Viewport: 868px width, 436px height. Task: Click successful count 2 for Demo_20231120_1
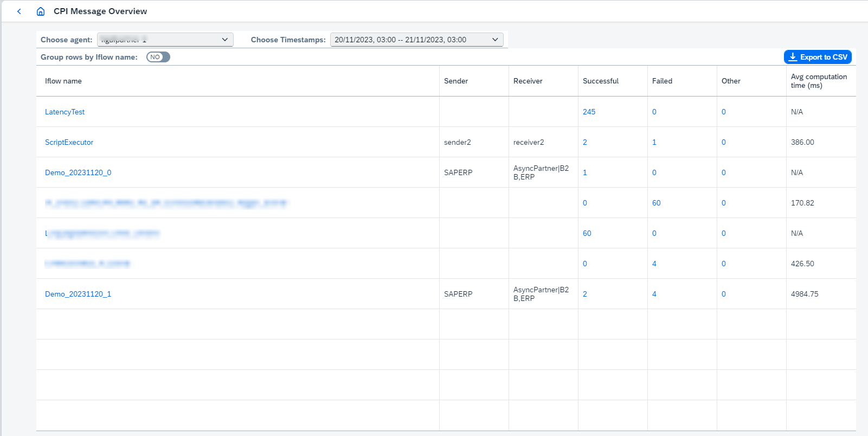(585, 294)
